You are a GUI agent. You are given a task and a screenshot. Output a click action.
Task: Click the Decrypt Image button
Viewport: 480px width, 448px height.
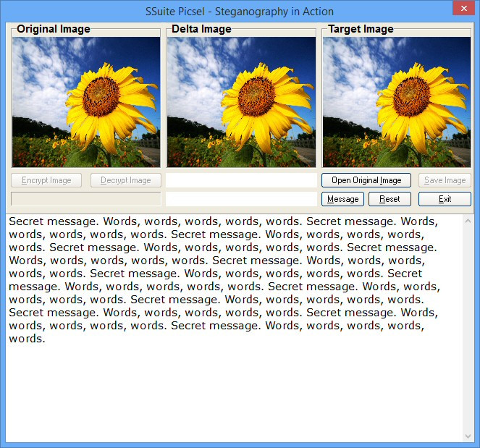[x=126, y=180]
